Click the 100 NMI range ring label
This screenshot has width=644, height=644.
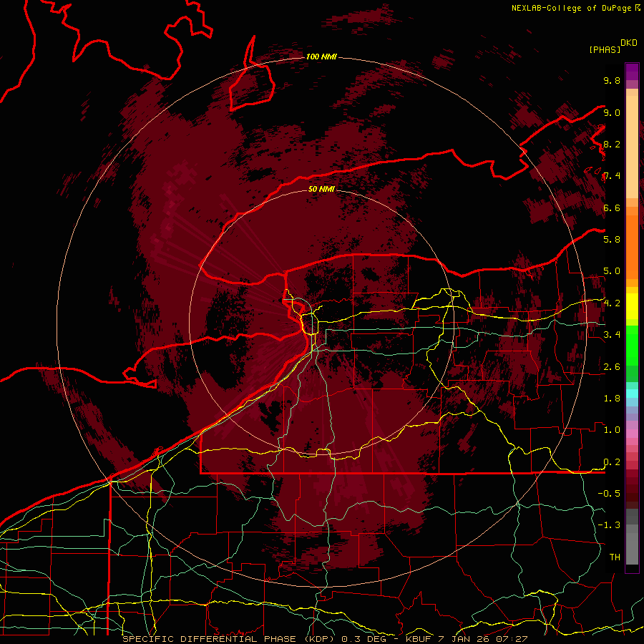pos(321,57)
